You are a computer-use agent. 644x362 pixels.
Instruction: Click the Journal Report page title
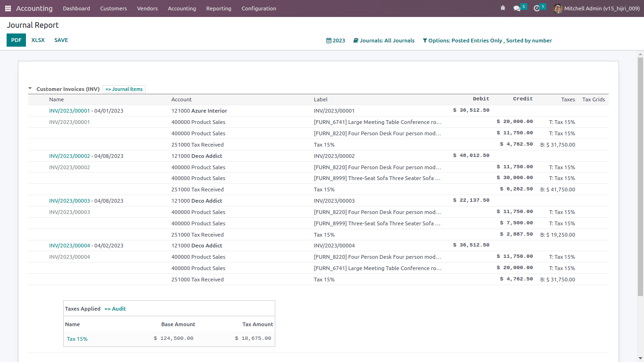click(x=33, y=25)
